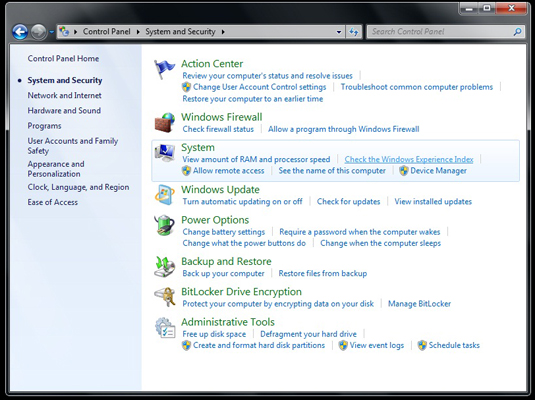Screen dimensions: 535x400
Task: Open Clock, Language, and Region
Action: pos(78,187)
